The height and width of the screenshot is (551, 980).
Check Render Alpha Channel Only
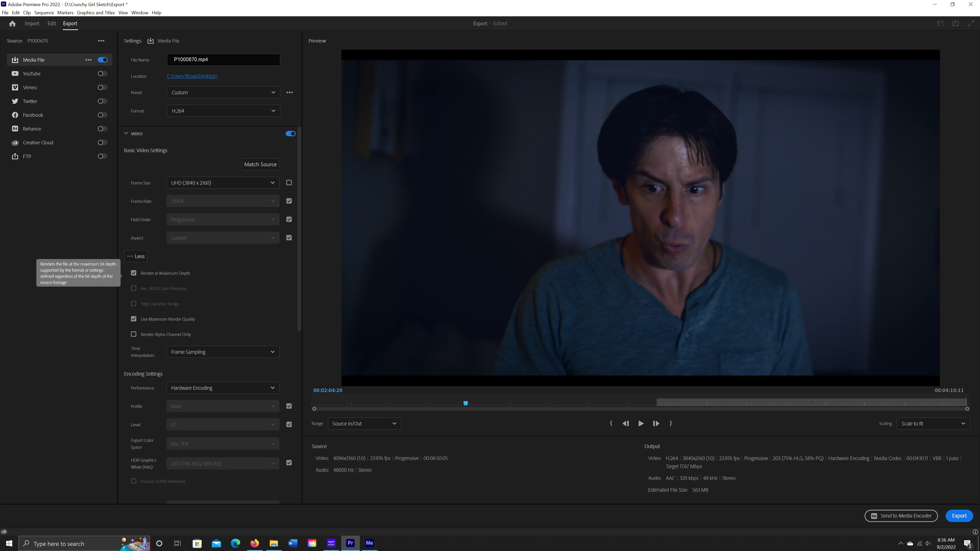coord(133,334)
